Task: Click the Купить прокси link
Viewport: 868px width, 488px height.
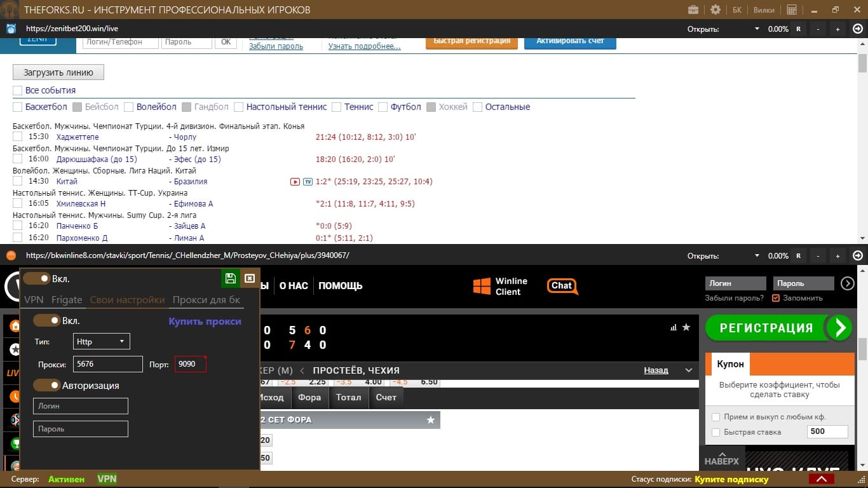Action: [205, 322]
